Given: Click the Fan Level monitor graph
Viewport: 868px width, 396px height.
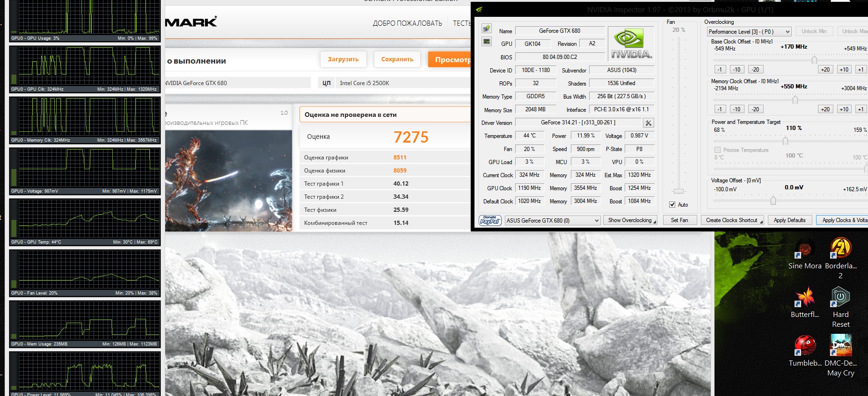Looking at the screenshot, I should tap(85, 273).
